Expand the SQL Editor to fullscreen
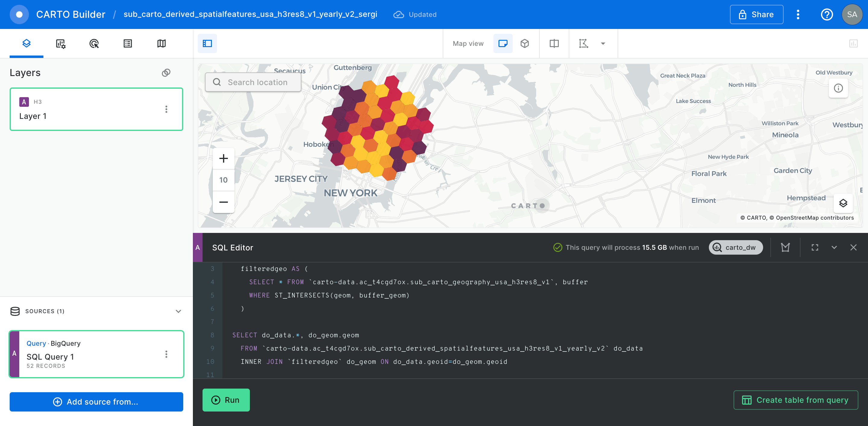Image resolution: width=868 pixels, height=426 pixels. (x=815, y=248)
